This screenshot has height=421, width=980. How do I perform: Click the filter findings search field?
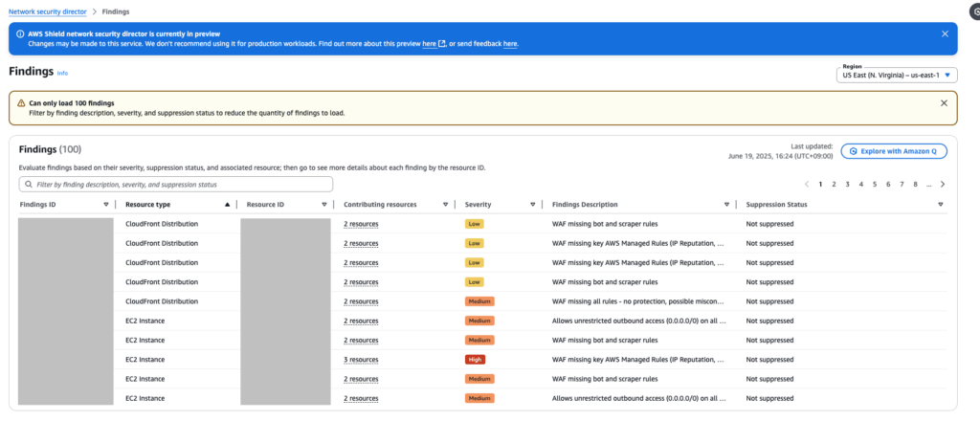pos(176,184)
